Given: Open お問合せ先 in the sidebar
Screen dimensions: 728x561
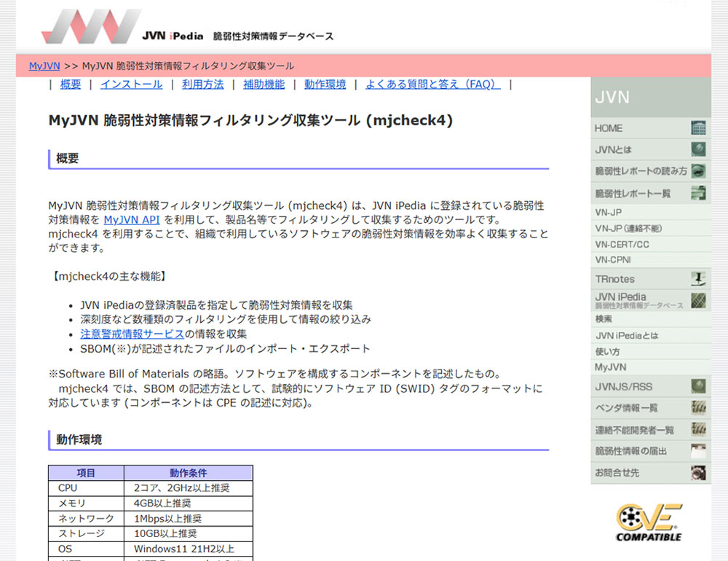Looking at the screenshot, I should click(x=649, y=473).
